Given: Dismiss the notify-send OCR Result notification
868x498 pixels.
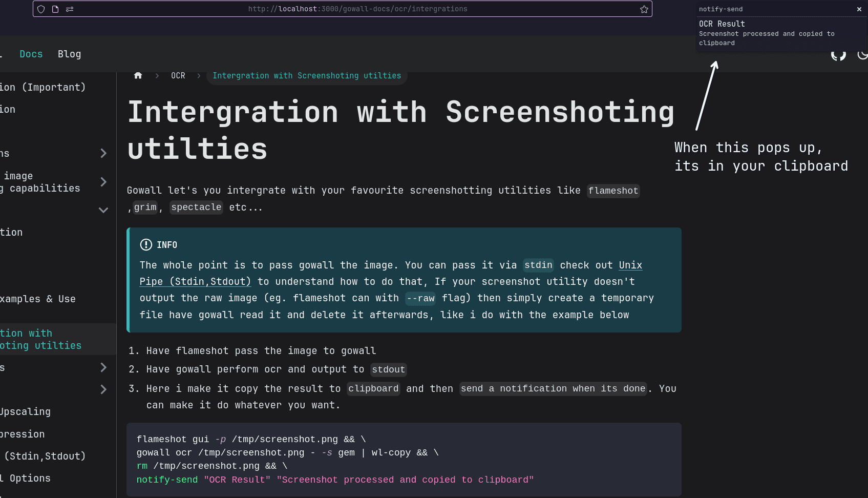Looking at the screenshot, I should coord(859,9).
